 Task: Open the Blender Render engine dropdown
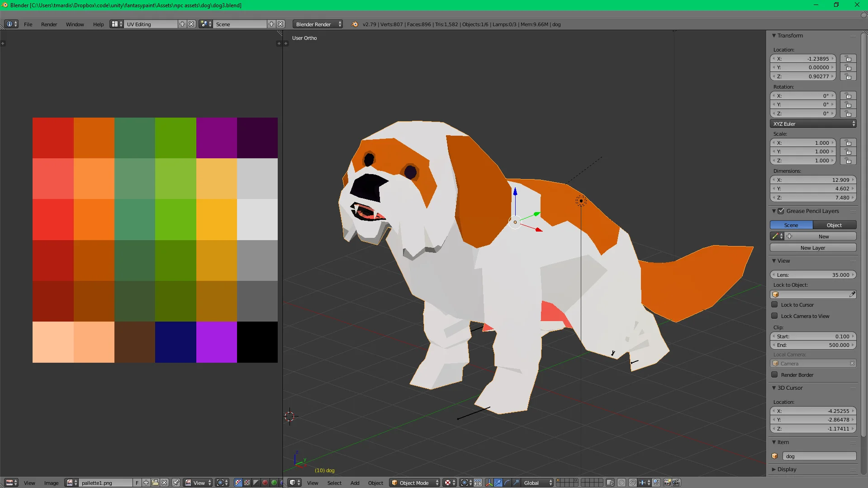click(x=318, y=24)
